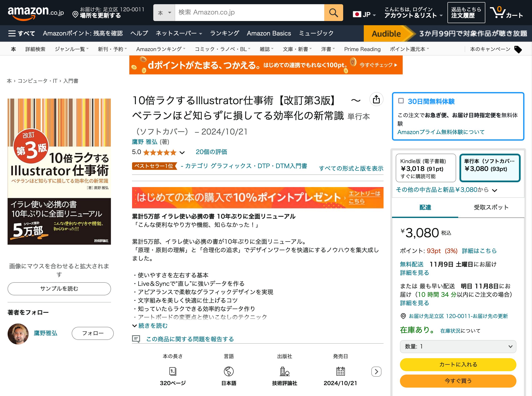Click the five-star rating stars
The width and height of the screenshot is (532, 396).
click(160, 152)
